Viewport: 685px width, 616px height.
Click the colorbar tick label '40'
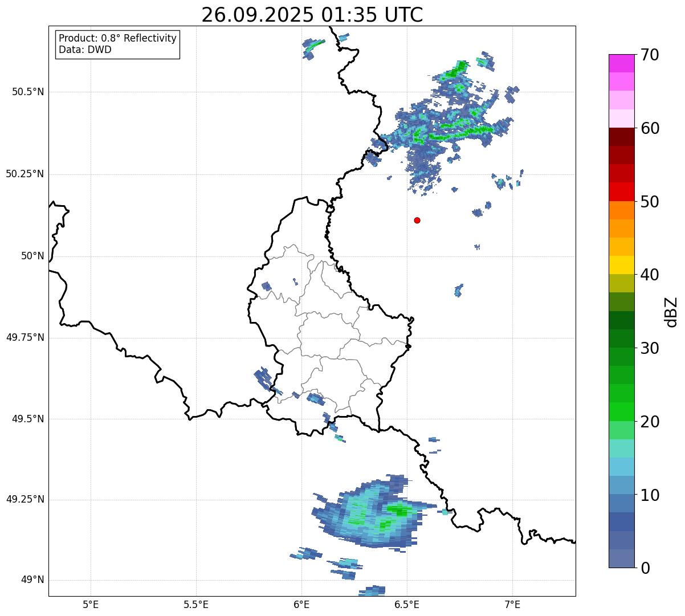coord(649,275)
